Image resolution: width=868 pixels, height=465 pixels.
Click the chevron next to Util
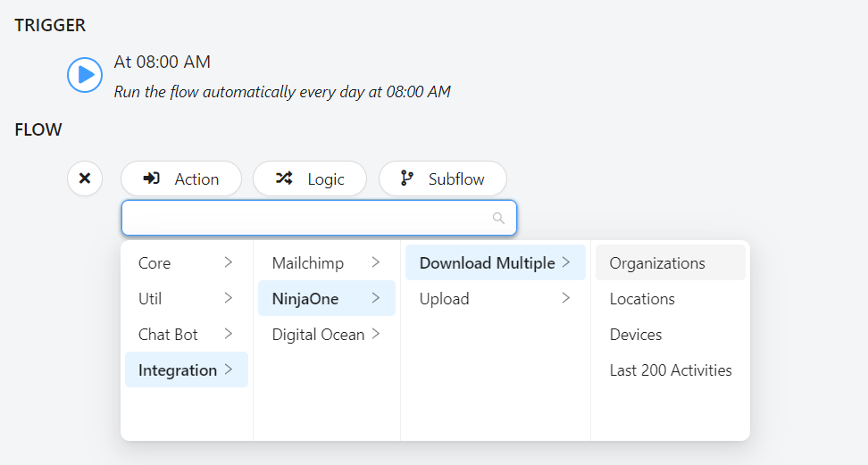pyautogui.click(x=228, y=298)
